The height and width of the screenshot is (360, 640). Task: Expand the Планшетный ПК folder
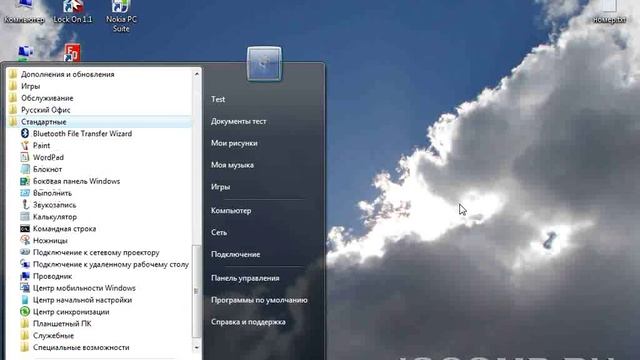[56, 324]
